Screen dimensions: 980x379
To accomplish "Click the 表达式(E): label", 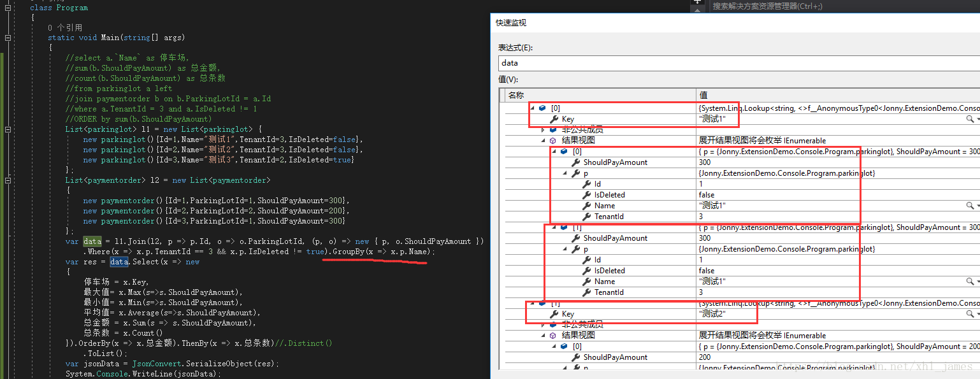I will (x=515, y=48).
